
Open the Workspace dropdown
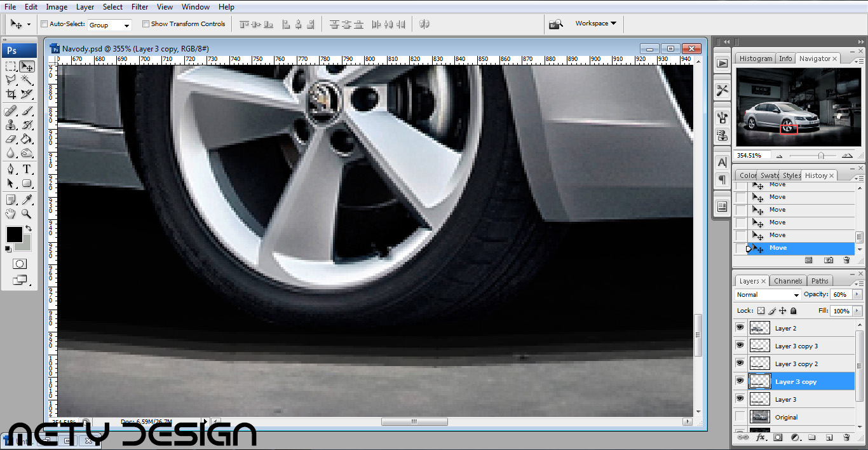[595, 24]
